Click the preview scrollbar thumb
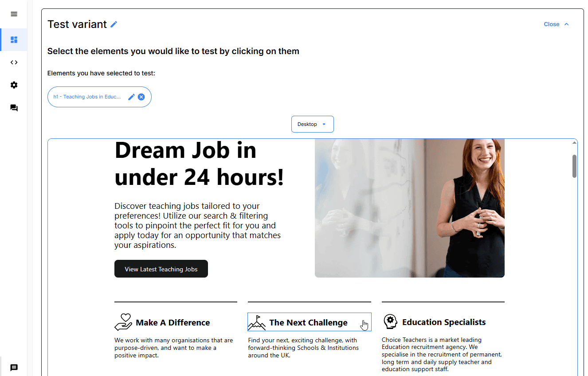 574,166
